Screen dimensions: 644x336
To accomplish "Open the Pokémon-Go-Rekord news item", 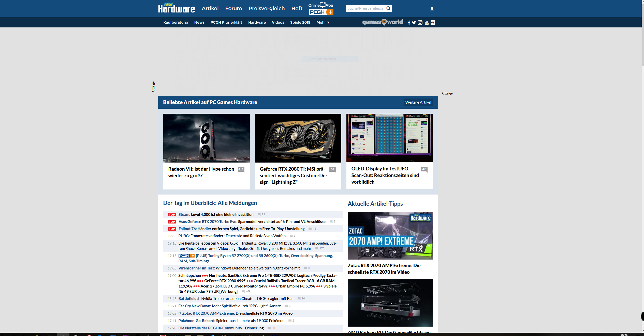I will (x=231, y=321).
